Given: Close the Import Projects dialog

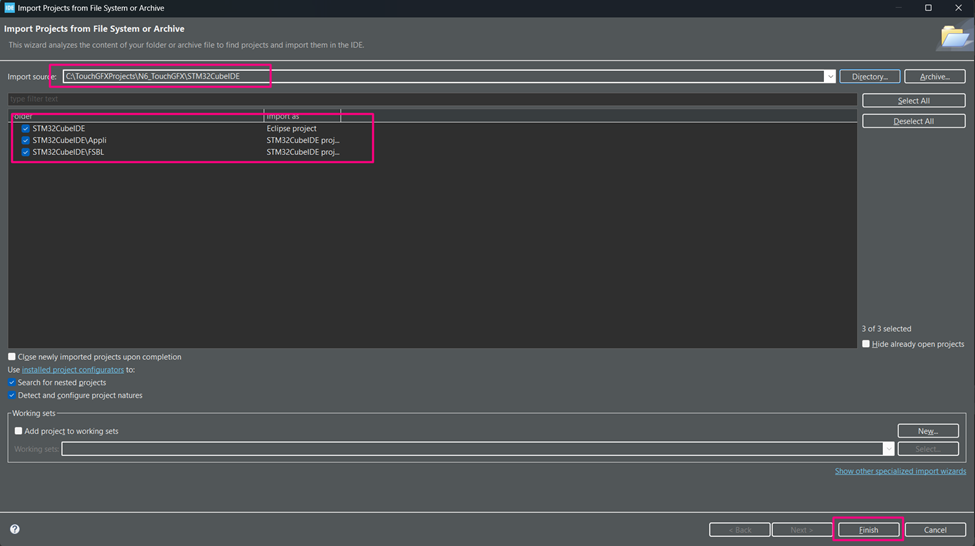Looking at the screenshot, I should pyautogui.click(x=958, y=7).
